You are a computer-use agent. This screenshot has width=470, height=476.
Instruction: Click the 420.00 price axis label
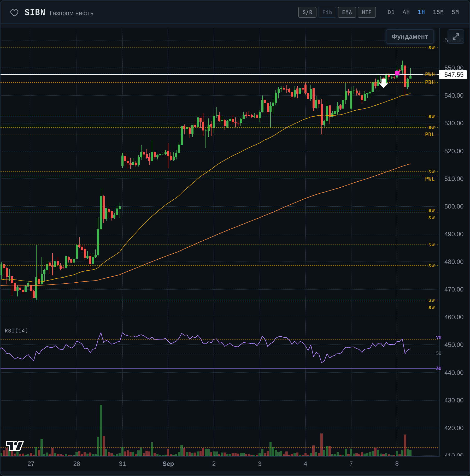click(454, 428)
